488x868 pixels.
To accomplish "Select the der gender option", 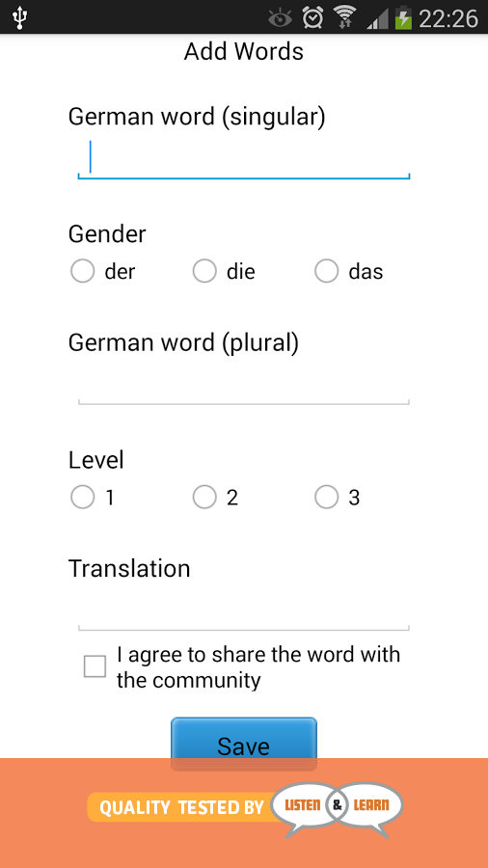I will tap(103, 271).
